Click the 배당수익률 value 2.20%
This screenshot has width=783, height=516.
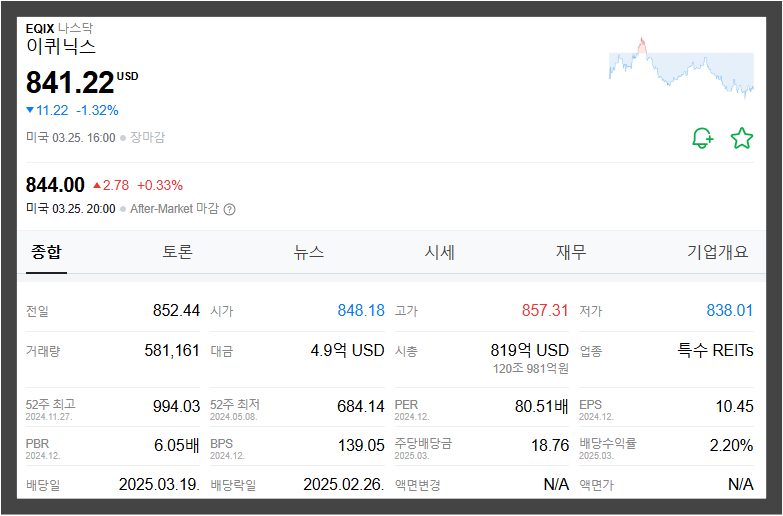pos(731,445)
